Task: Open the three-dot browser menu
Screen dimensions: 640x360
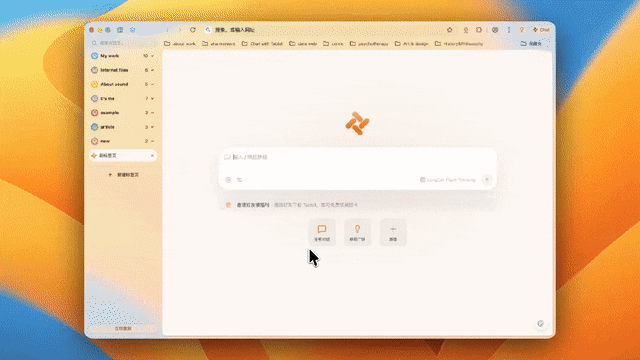Action: 509,30
